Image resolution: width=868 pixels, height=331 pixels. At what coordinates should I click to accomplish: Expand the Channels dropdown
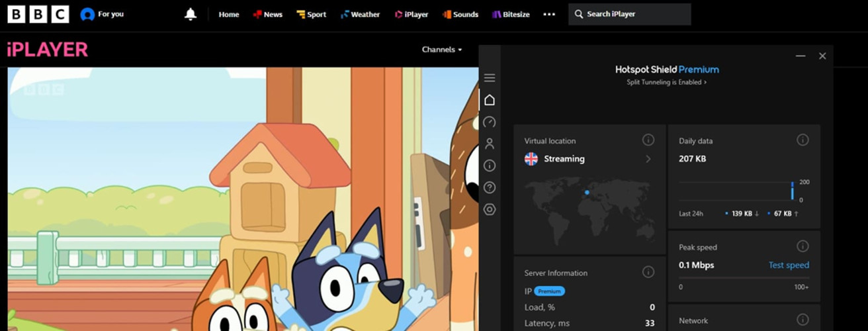pyautogui.click(x=441, y=50)
